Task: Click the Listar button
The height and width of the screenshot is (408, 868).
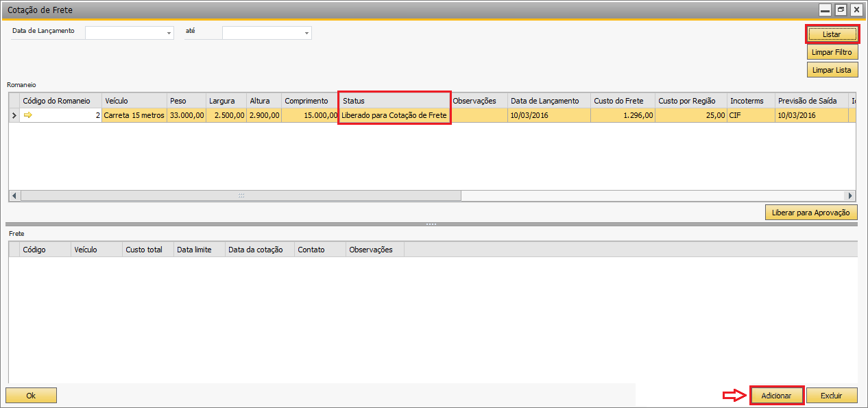Action: 832,34
